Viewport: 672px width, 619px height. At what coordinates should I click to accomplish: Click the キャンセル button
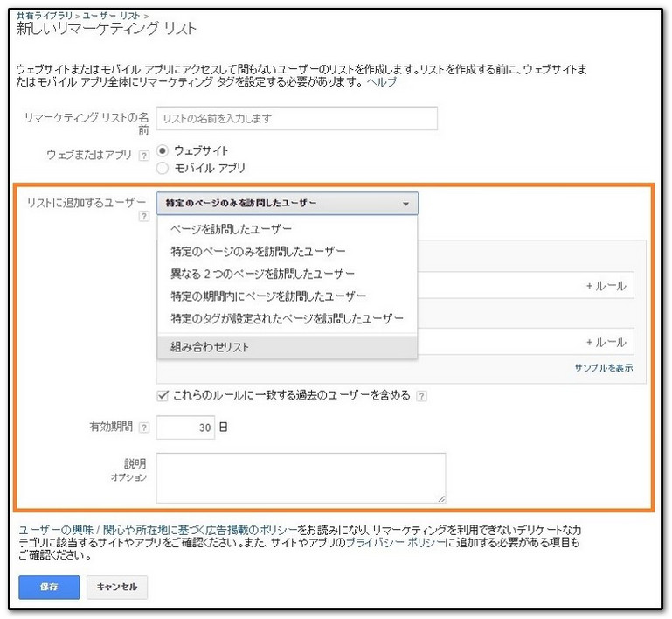coord(117,587)
